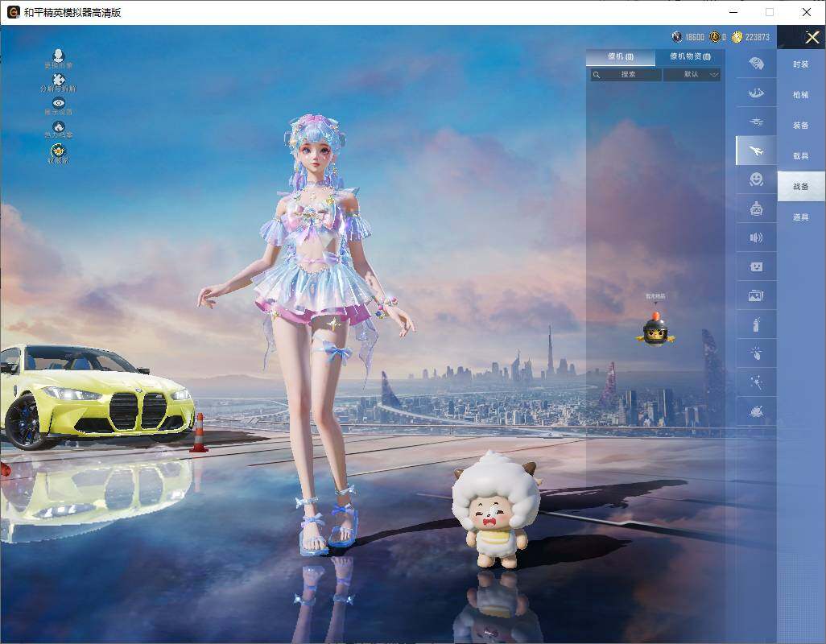826x644 pixels.
Task: Expand the 默认 sort dropdown
Action: (692, 74)
